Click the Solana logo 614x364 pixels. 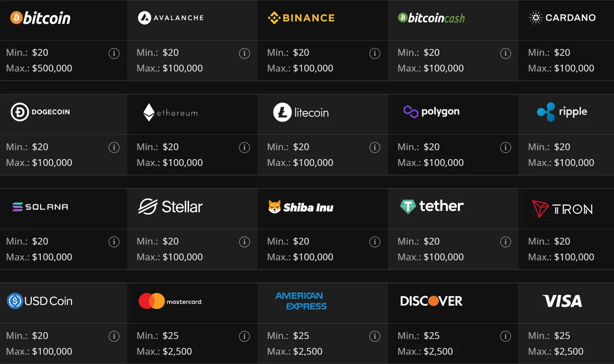click(x=39, y=207)
